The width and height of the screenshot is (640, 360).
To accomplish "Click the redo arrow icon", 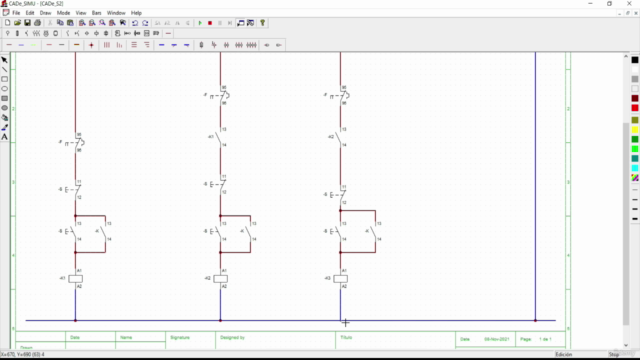I will click(x=145, y=23).
